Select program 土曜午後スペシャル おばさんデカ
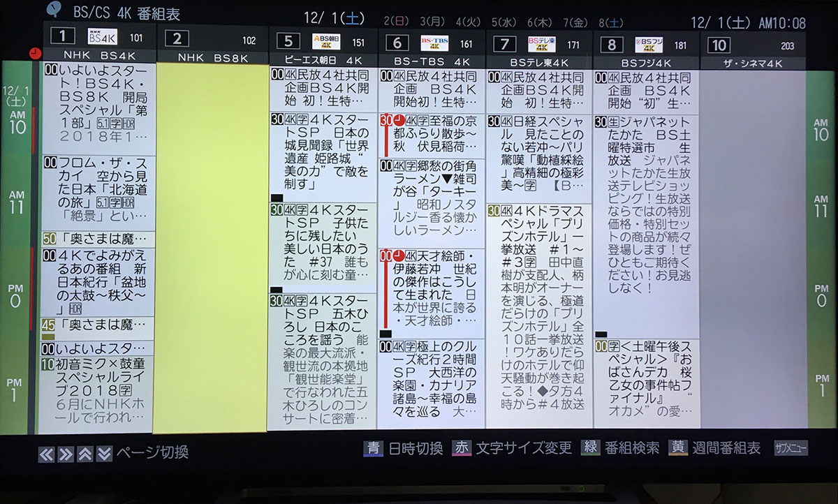 (x=647, y=383)
